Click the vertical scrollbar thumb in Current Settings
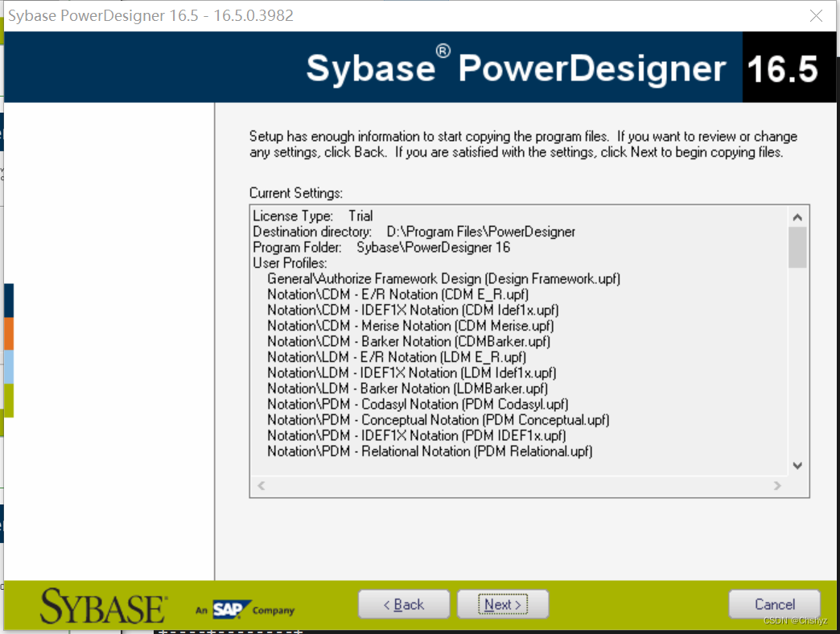 [797, 247]
